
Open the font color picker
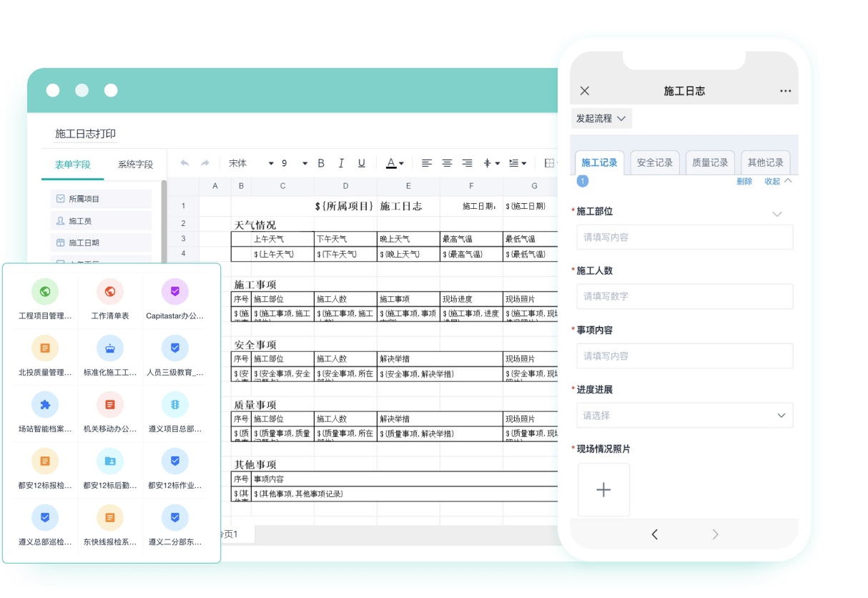point(395,163)
